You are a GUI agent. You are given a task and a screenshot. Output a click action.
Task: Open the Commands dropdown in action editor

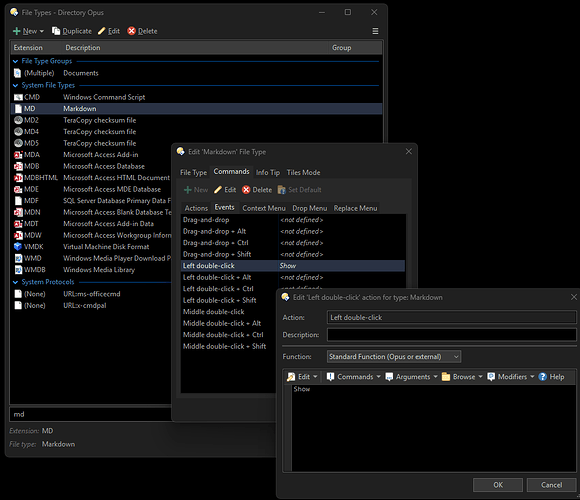(x=353, y=376)
